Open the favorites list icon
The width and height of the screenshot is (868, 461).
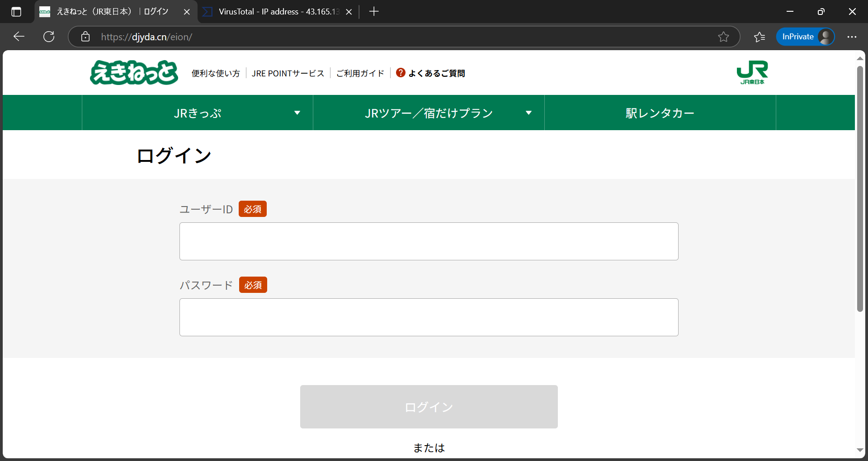[759, 37]
